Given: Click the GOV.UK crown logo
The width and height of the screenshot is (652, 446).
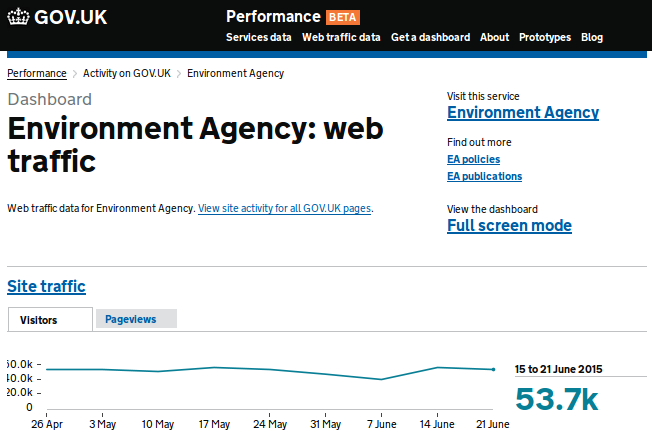Looking at the screenshot, I should pos(19,17).
